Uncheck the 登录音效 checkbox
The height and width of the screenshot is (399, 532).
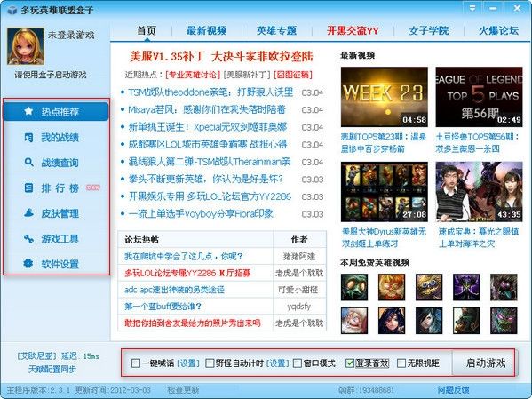coord(349,363)
